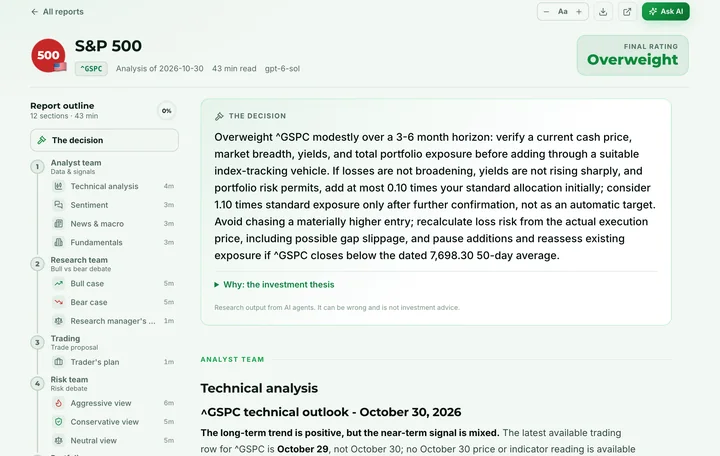Decrease font size with minus button
The height and width of the screenshot is (456, 720).
[546, 11]
